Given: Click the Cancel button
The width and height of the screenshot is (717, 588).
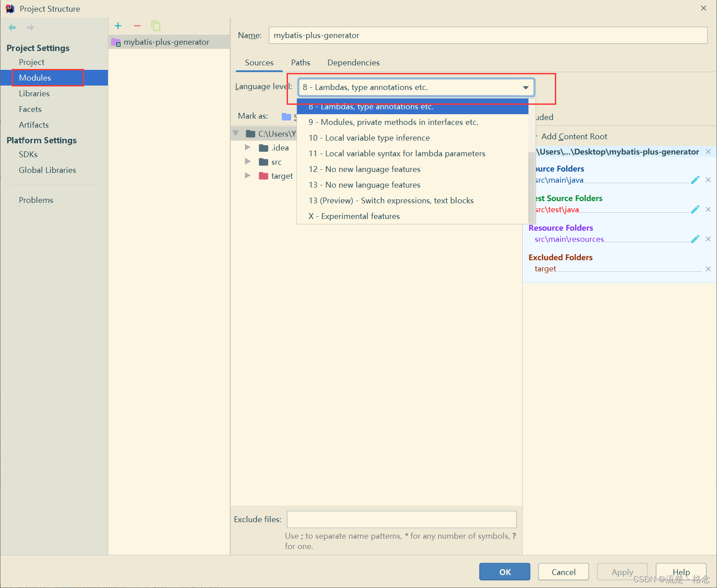Looking at the screenshot, I should pos(563,572).
